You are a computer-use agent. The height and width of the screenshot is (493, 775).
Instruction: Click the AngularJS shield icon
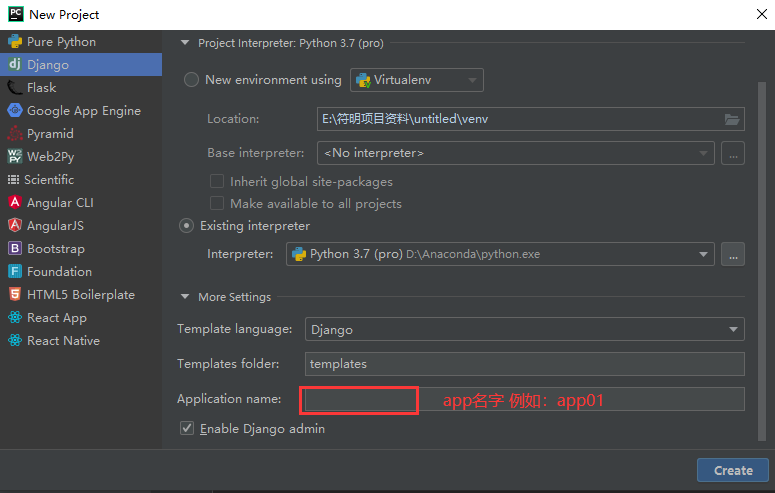(x=15, y=225)
